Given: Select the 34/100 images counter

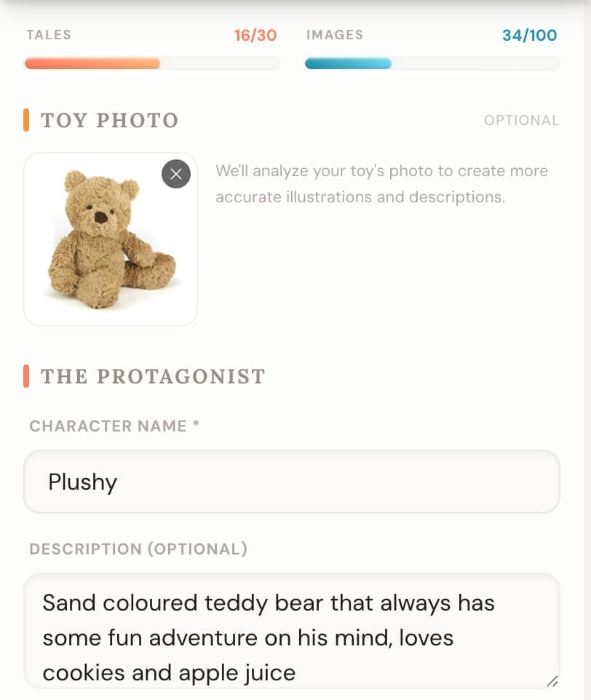Looking at the screenshot, I should 529,35.
